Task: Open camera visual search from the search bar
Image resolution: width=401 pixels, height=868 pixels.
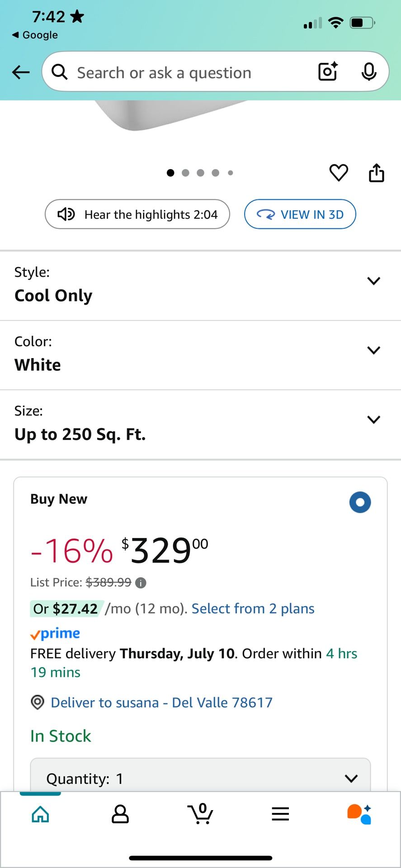Action: click(x=327, y=71)
